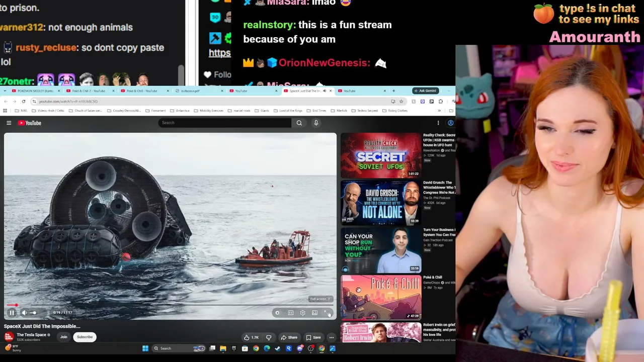
Task: Start voice search with the microphone
Action: point(316,123)
